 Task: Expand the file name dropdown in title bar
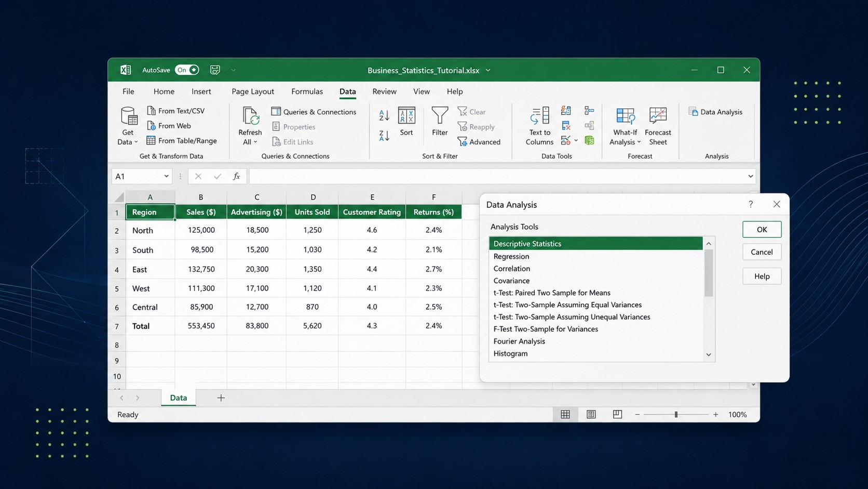[488, 70]
